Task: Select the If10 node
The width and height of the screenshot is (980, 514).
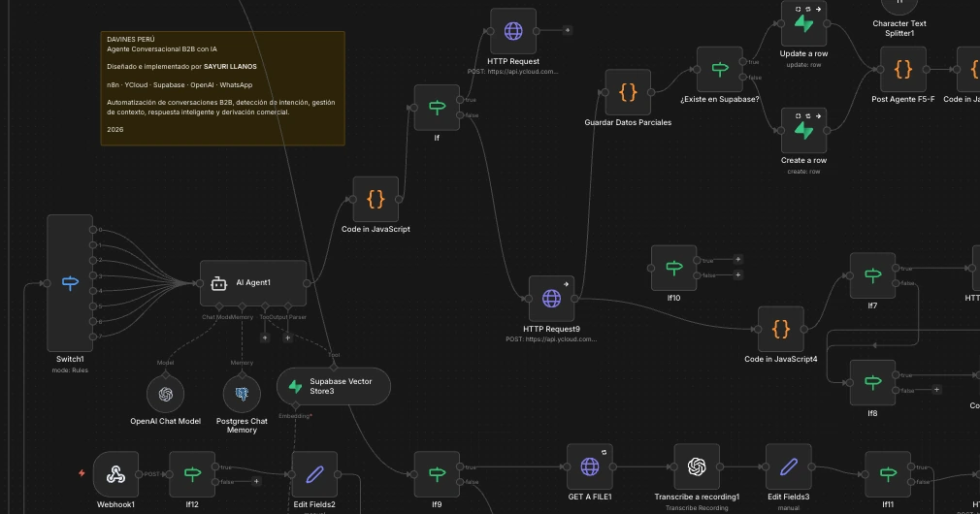Action: point(673,268)
